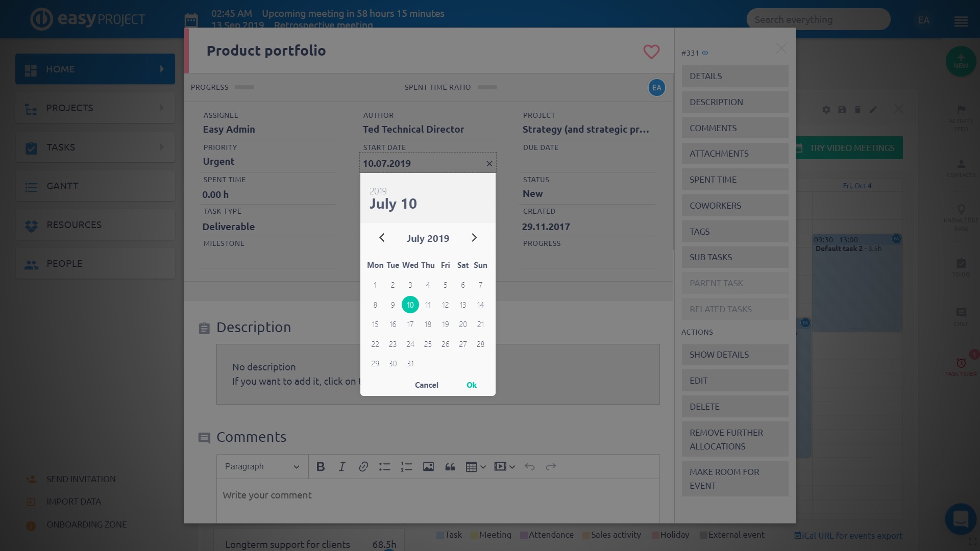
Task: Select July 18 in calendar
Action: [x=428, y=324]
